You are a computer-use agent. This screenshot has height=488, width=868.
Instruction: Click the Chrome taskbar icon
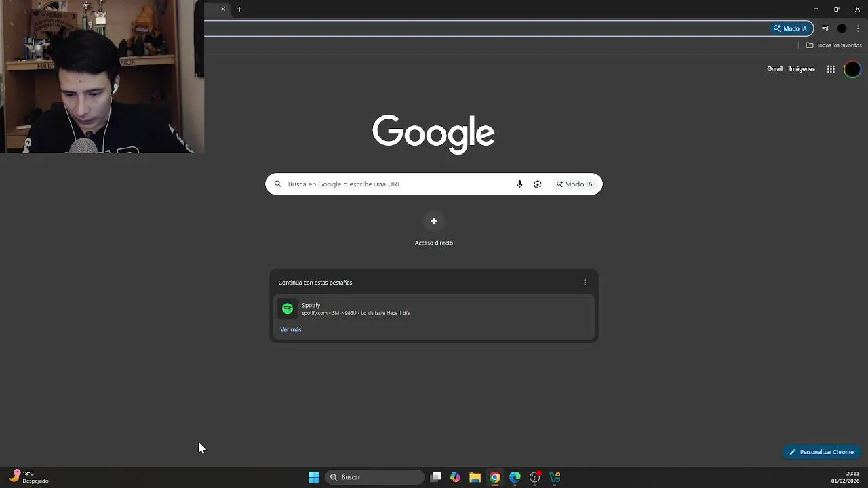point(495,477)
